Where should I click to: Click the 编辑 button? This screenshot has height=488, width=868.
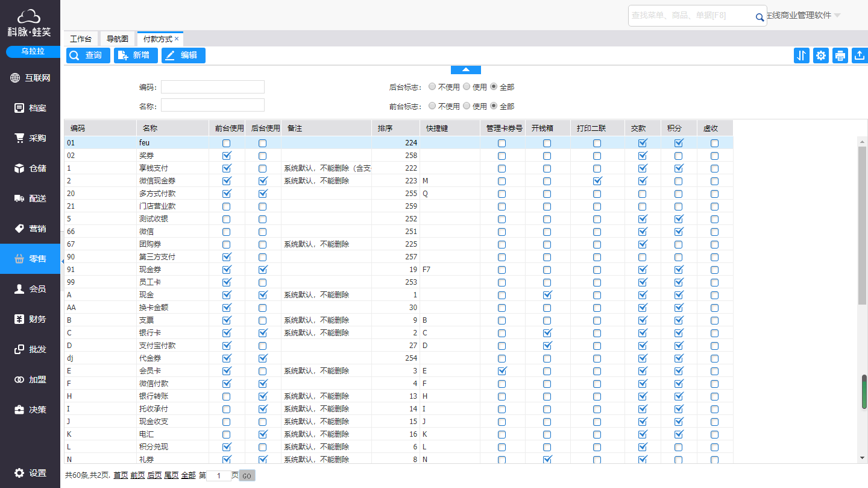coord(183,55)
